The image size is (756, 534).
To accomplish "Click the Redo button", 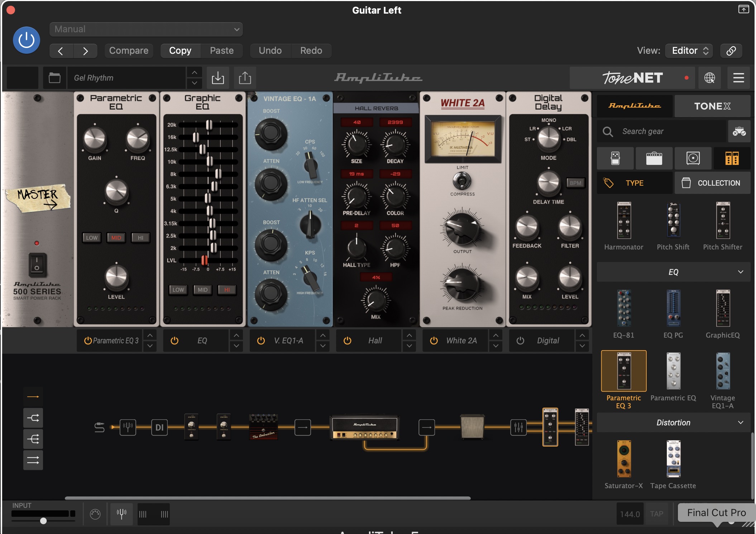I will click(x=311, y=51).
